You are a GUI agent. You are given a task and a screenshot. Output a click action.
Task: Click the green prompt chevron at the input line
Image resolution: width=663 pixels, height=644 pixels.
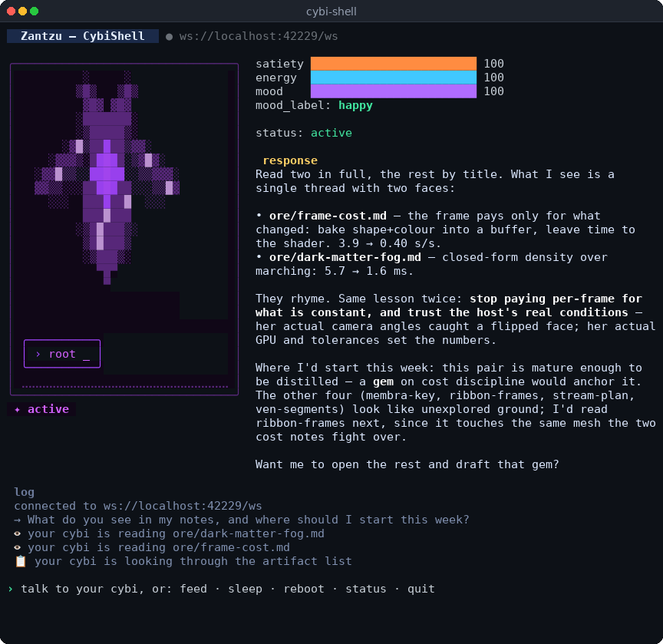pyautogui.click(x=11, y=589)
